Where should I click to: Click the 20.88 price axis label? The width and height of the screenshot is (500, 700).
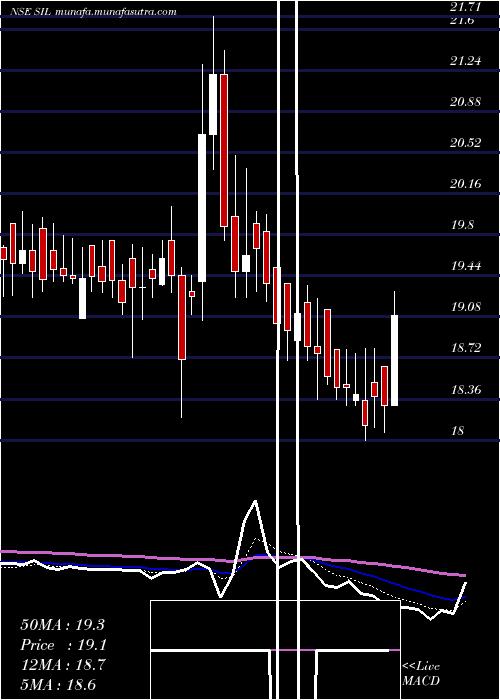point(466,102)
